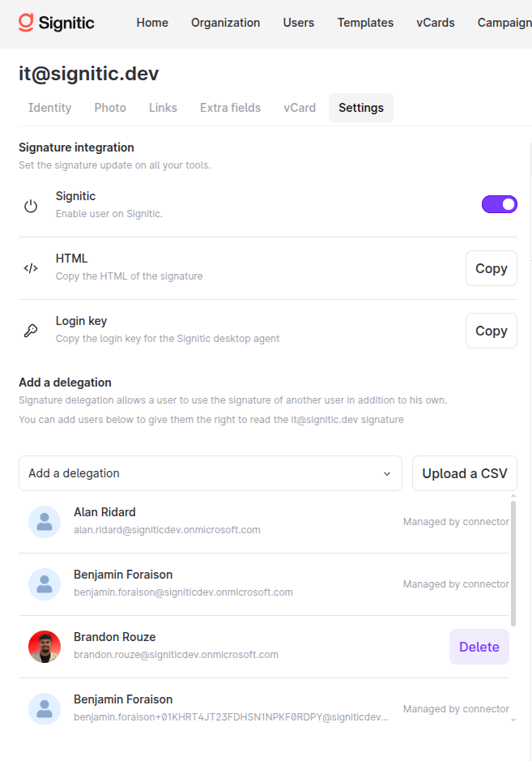The image size is (532, 761).
Task: Copy the Login key
Action: (x=492, y=331)
